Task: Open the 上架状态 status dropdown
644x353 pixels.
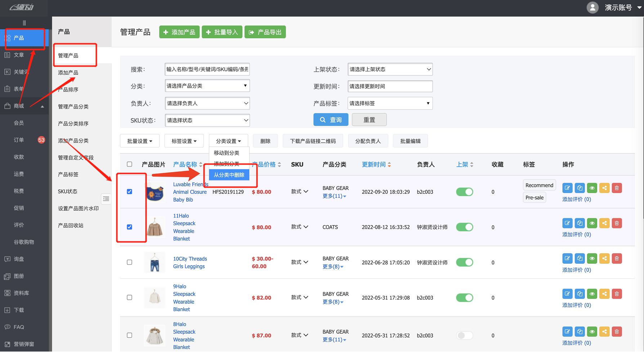Action: pyautogui.click(x=390, y=69)
